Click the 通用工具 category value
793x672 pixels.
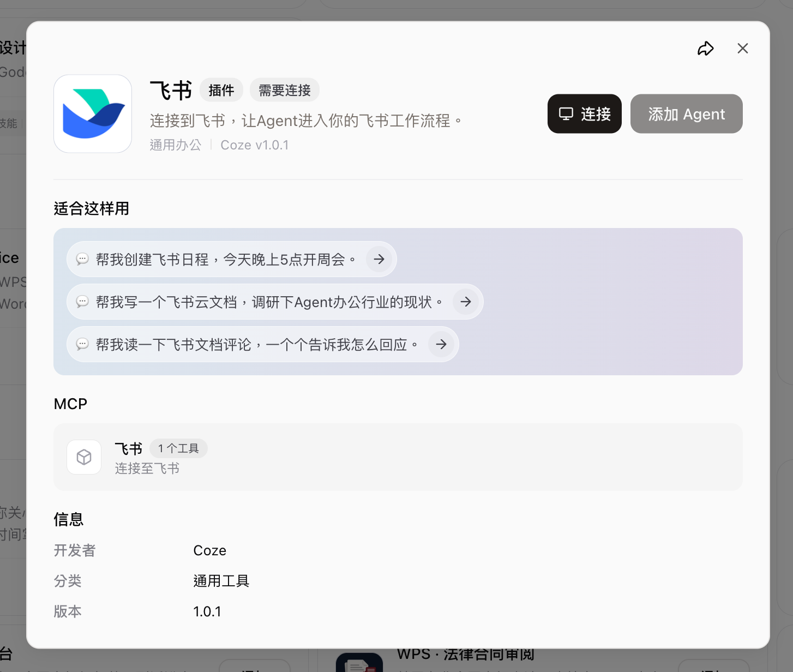(x=221, y=581)
